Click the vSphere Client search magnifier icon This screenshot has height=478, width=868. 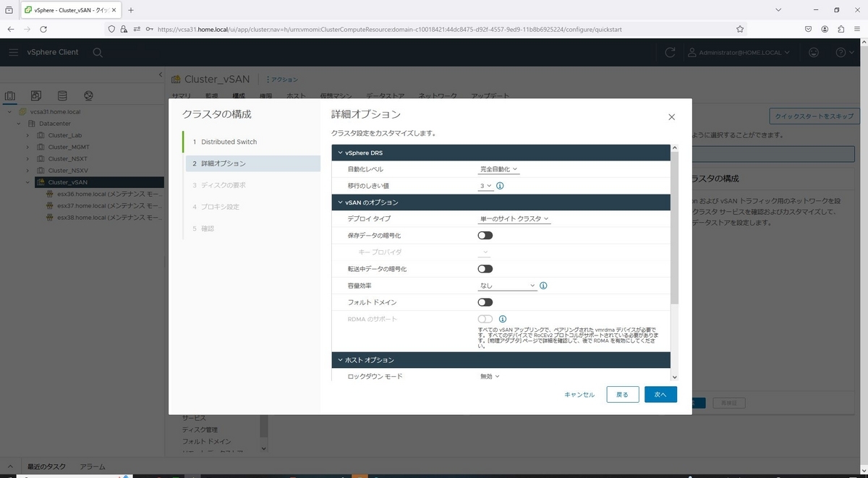[98, 52]
